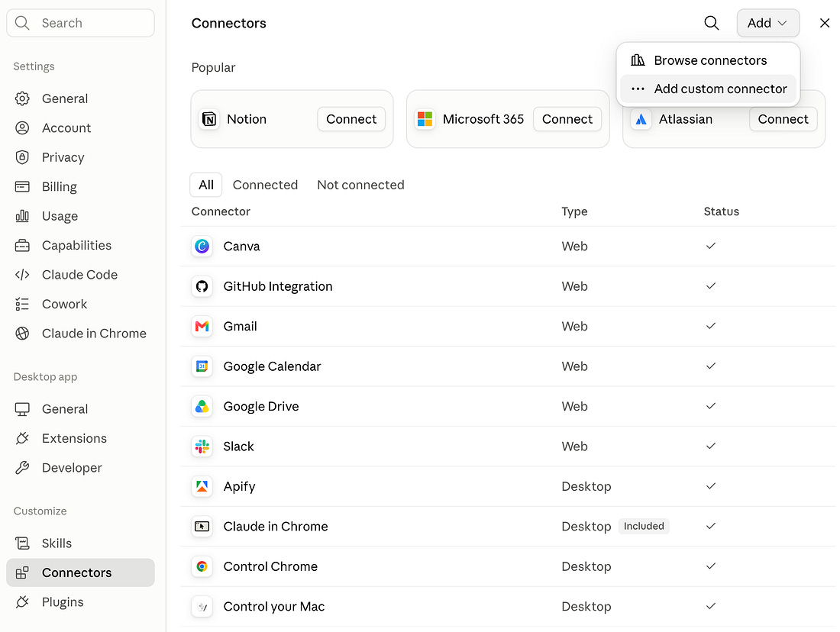Image resolution: width=840 pixels, height=632 pixels.
Task: Select the Gmail connector name
Action: (240, 326)
